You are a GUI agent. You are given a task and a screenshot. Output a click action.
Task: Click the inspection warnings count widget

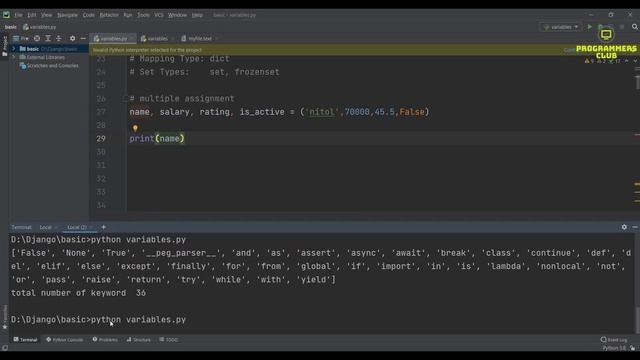click(602, 61)
